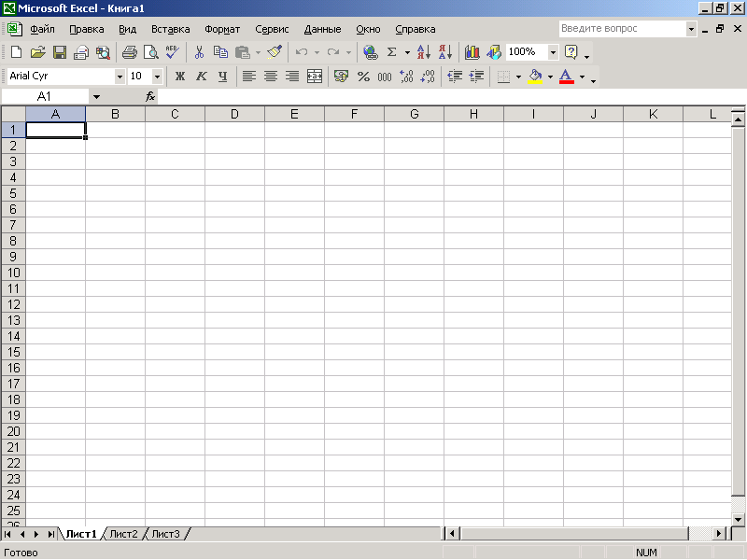The image size is (747, 560).
Task: Click the horizontal scrollbar right arrow
Action: coord(719,533)
